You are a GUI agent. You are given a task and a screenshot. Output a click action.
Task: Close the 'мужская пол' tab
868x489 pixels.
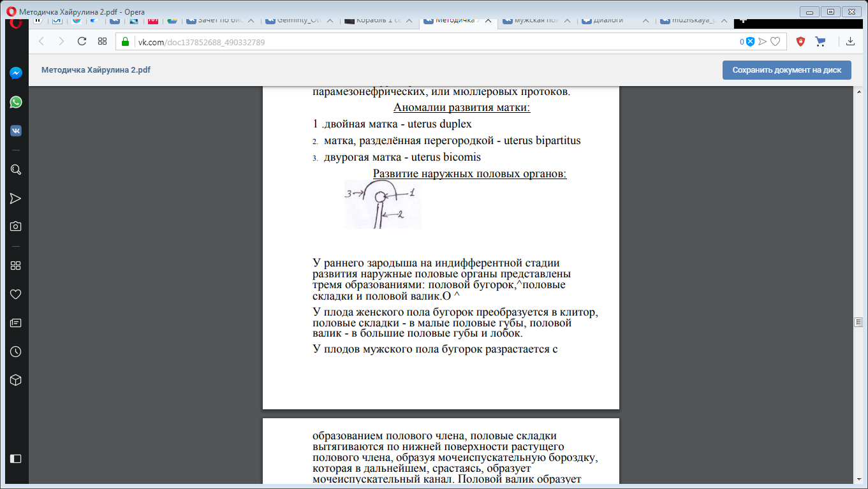pyautogui.click(x=567, y=21)
